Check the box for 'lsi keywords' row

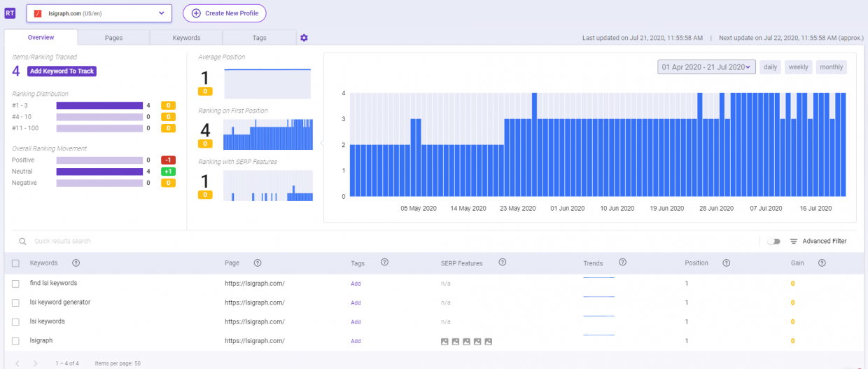tap(16, 321)
